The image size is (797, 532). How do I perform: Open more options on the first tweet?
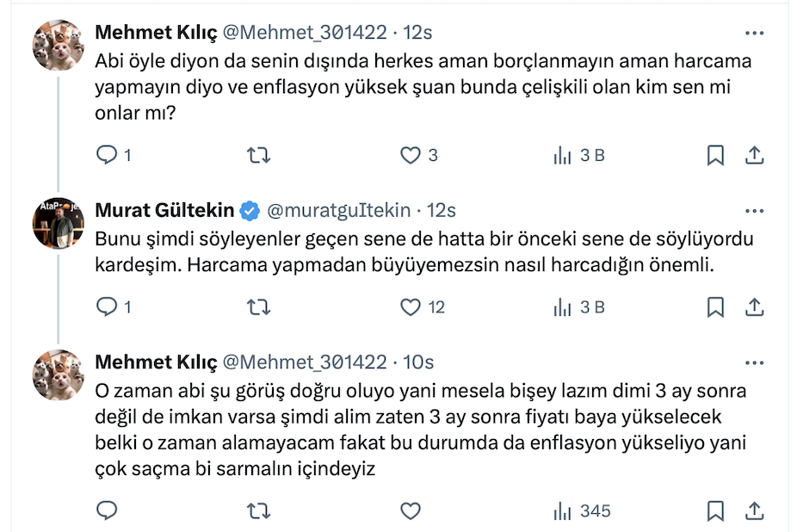[x=754, y=33]
